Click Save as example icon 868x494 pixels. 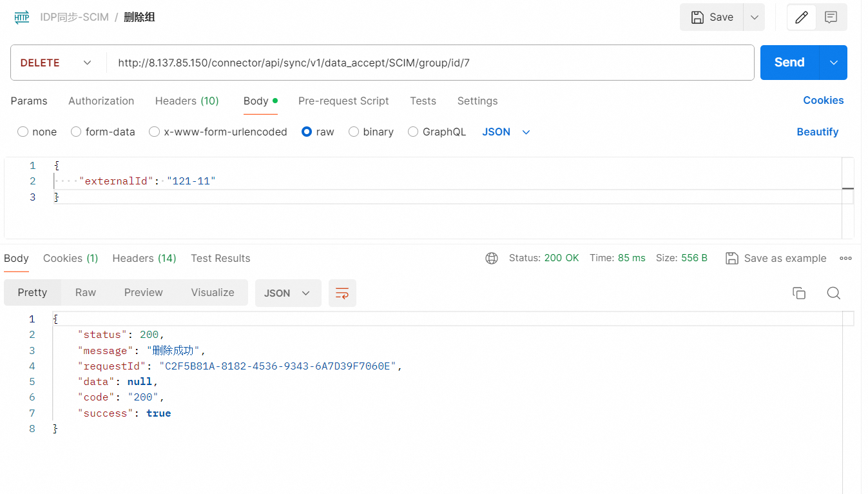click(x=732, y=258)
